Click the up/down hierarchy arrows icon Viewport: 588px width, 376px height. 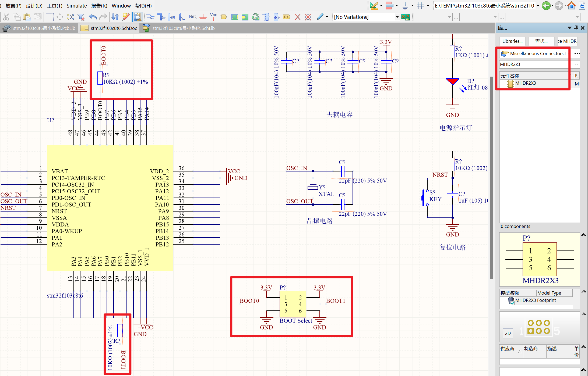pyautogui.click(x=115, y=17)
